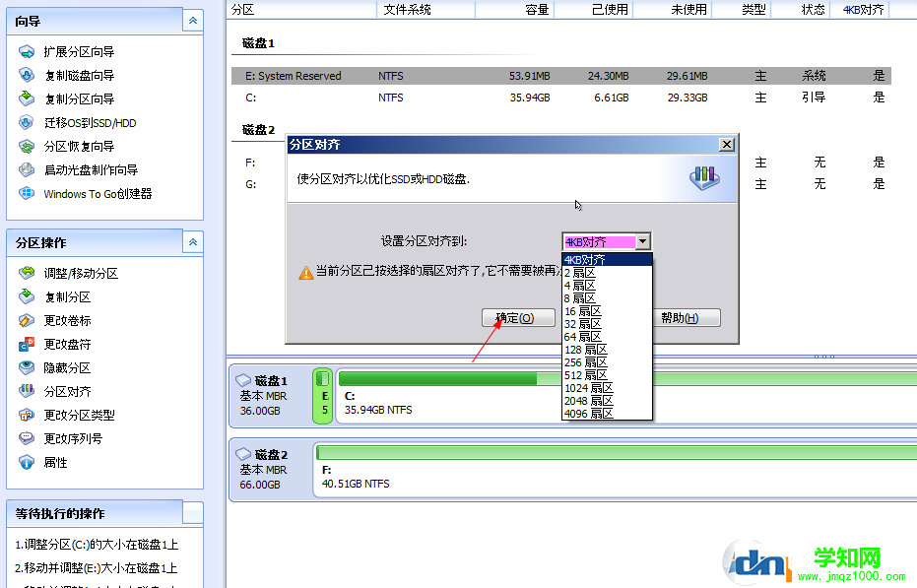
Task: Click the 更改分区类型 icon
Action: (x=27, y=415)
